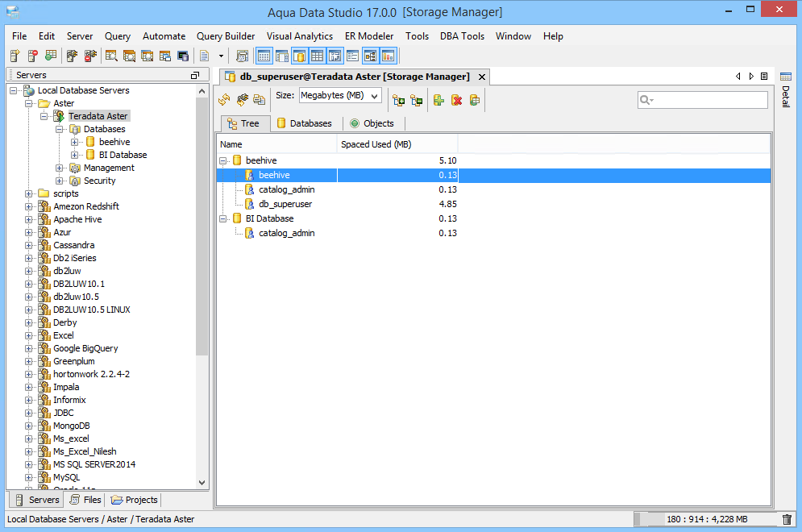This screenshot has height=532, width=802.
Task: Select Google BigQuery server in tree
Action: (85, 348)
